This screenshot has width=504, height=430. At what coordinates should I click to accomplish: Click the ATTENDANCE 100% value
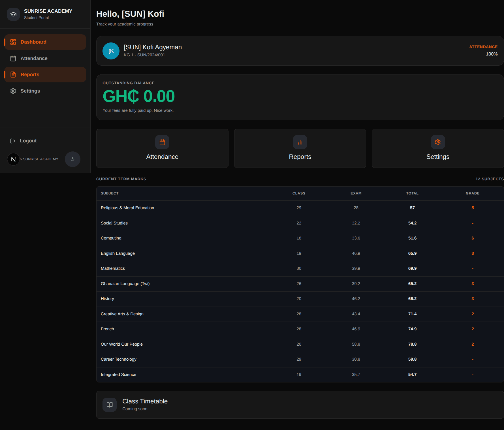tap(492, 54)
